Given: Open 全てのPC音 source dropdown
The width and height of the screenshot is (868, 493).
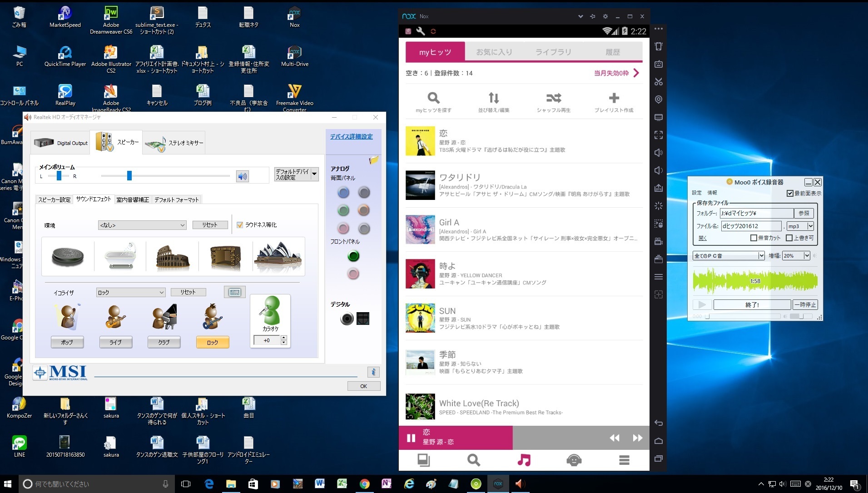Looking at the screenshot, I should [x=729, y=256].
